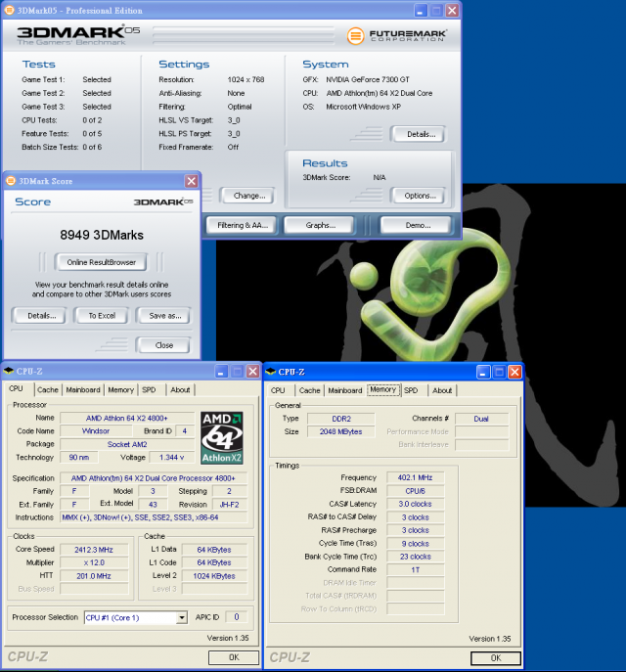Click the CPU-Z CPU window title icon

[8, 371]
